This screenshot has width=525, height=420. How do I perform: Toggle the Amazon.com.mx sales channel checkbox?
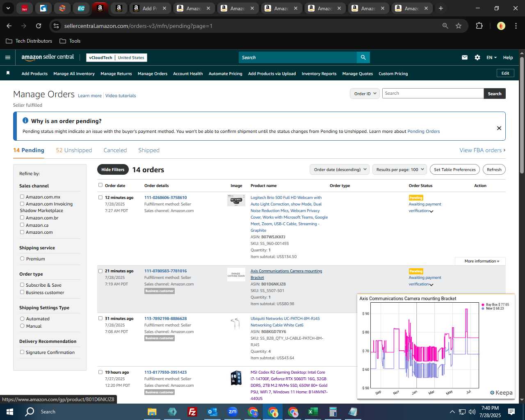pos(22,197)
